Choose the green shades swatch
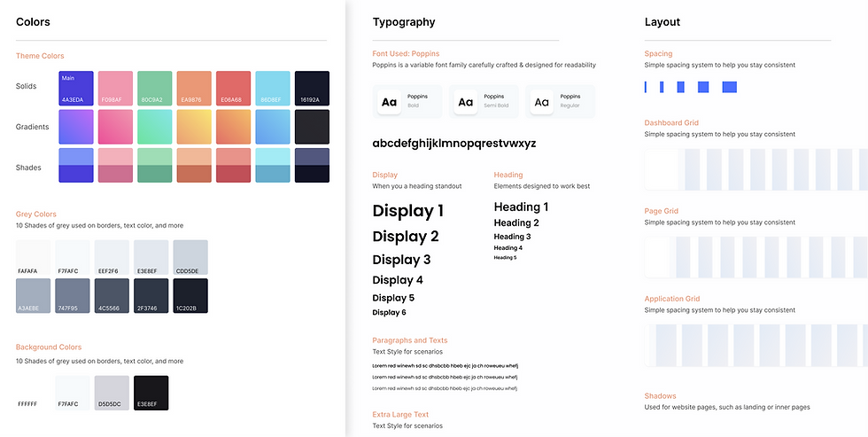The width and height of the screenshot is (868, 437). click(154, 165)
